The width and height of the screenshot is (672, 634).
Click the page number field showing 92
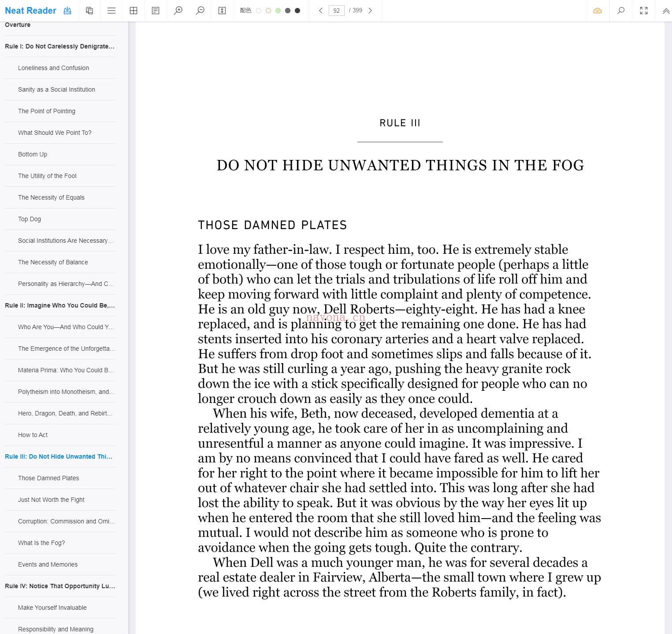(x=337, y=11)
